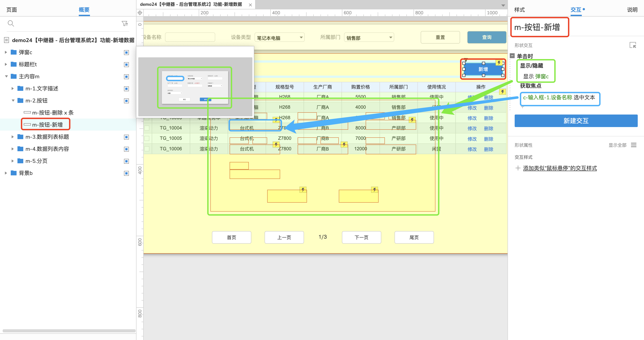Screen dimensions: 644x340
Task: Expand the 标题栏t group
Action: (6, 64)
